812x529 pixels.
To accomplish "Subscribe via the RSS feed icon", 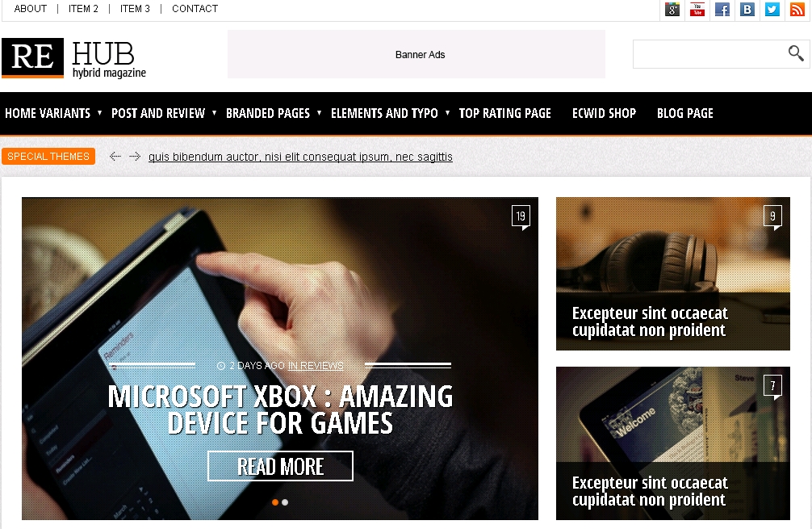I will click(797, 10).
